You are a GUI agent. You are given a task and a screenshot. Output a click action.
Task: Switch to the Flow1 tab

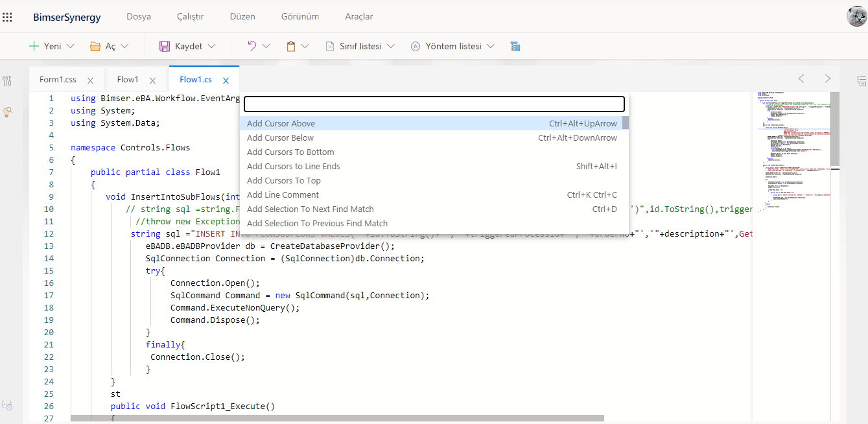click(x=128, y=80)
